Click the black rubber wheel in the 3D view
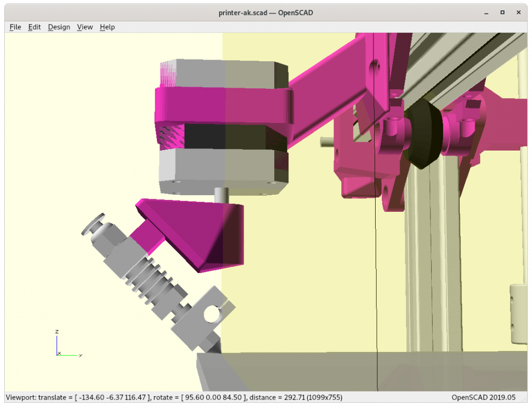 pos(423,133)
